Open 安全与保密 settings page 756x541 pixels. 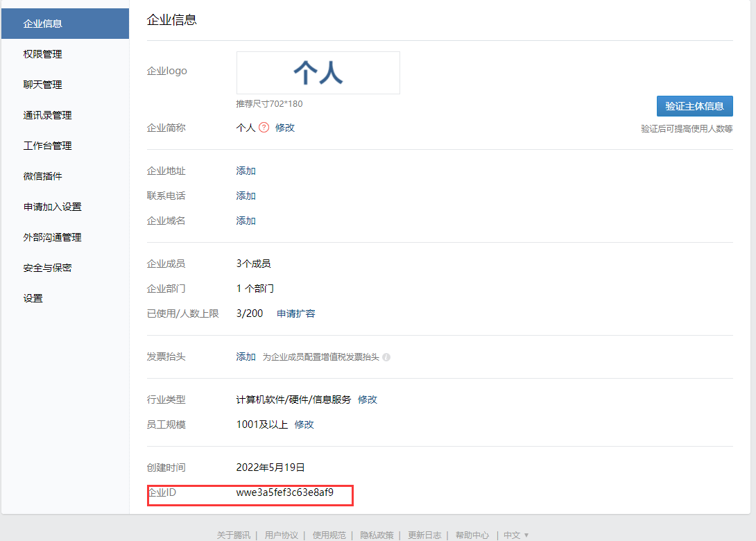(x=47, y=268)
